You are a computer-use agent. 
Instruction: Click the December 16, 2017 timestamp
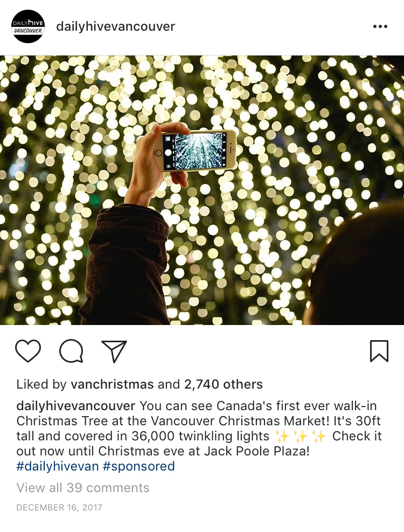(x=59, y=508)
